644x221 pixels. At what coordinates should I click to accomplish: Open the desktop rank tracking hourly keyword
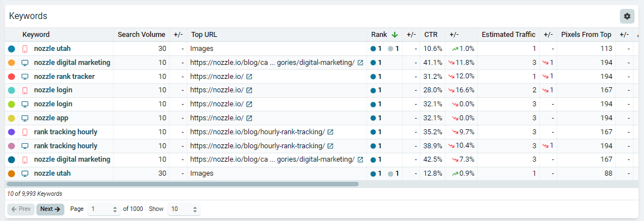point(65,146)
